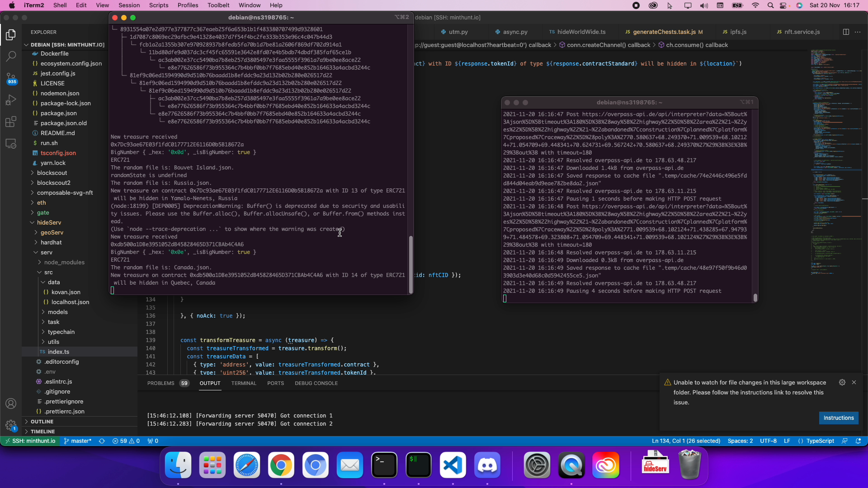868x488 pixels.
Task: Open the Accounts menu in activity bar
Action: click(x=11, y=404)
